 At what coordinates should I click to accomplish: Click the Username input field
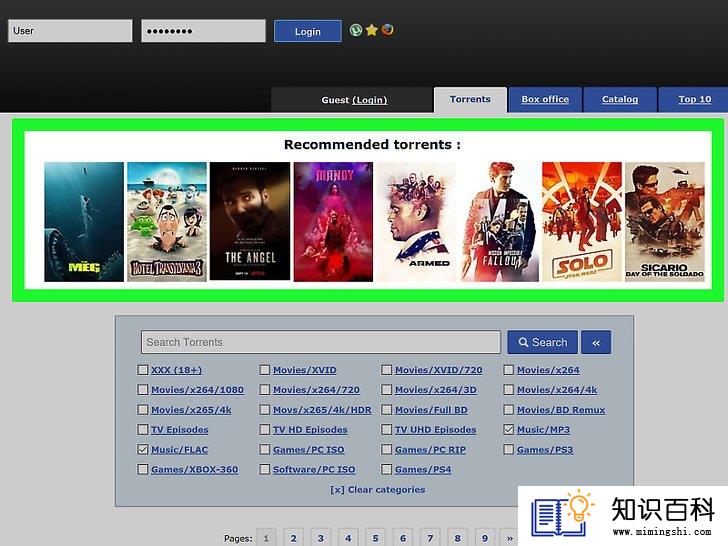tap(70, 31)
